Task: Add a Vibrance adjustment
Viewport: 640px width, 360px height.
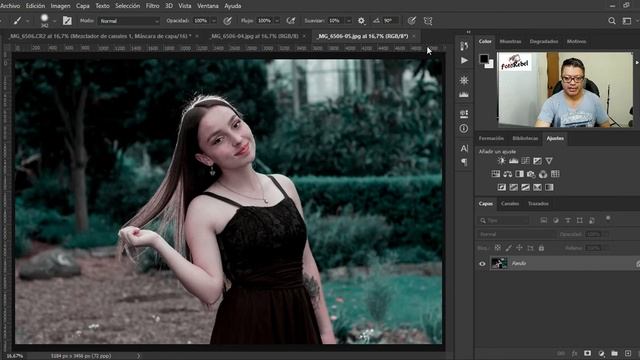Action: point(549,161)
